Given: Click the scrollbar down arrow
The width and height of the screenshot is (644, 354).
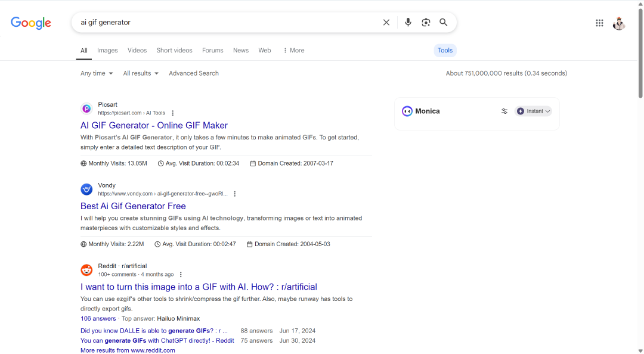Looking at the screenshot, I should 640,350.
